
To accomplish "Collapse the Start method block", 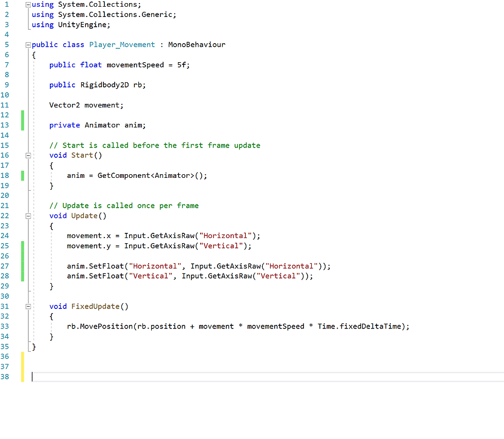I will point(28,156).
